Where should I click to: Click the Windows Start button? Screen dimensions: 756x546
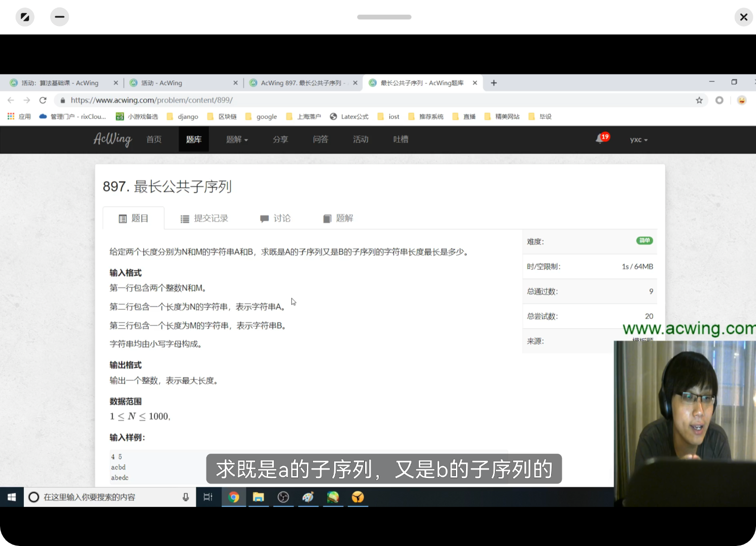tap(11, 497)
